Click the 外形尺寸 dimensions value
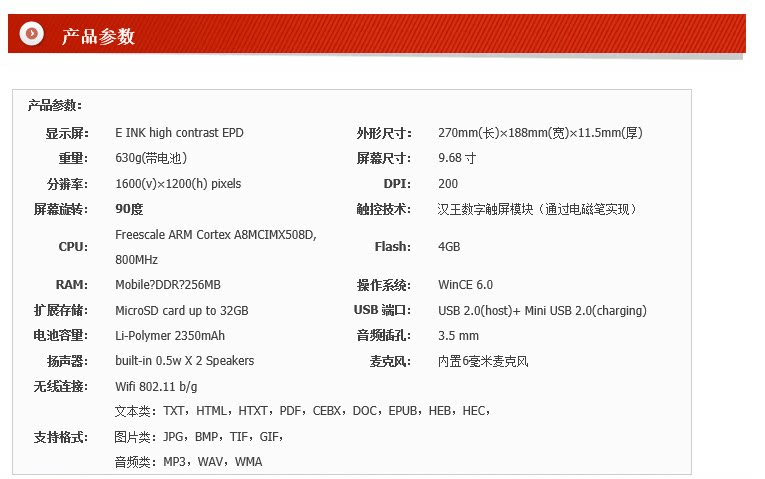Viewport: 765px width, 479px height. pyautogui.click(x=540, y=133)
